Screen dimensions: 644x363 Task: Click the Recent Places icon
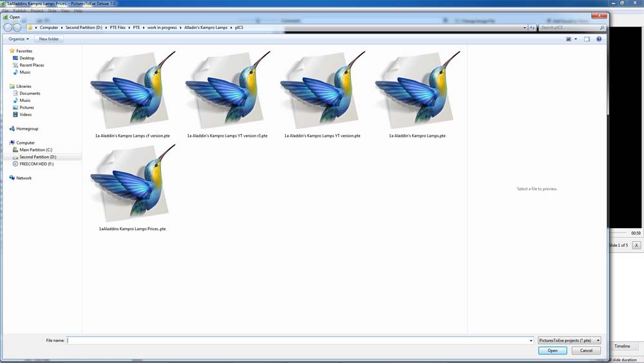click(x=15, y=65)
